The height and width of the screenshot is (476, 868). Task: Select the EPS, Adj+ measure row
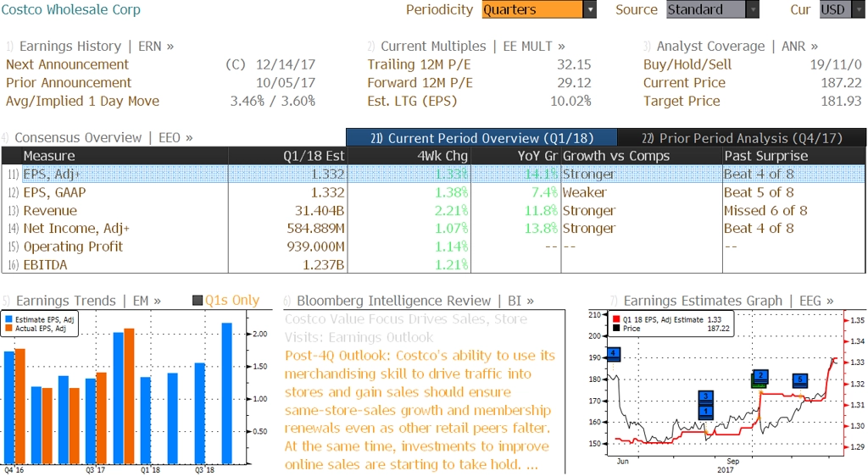coord(433,174)
